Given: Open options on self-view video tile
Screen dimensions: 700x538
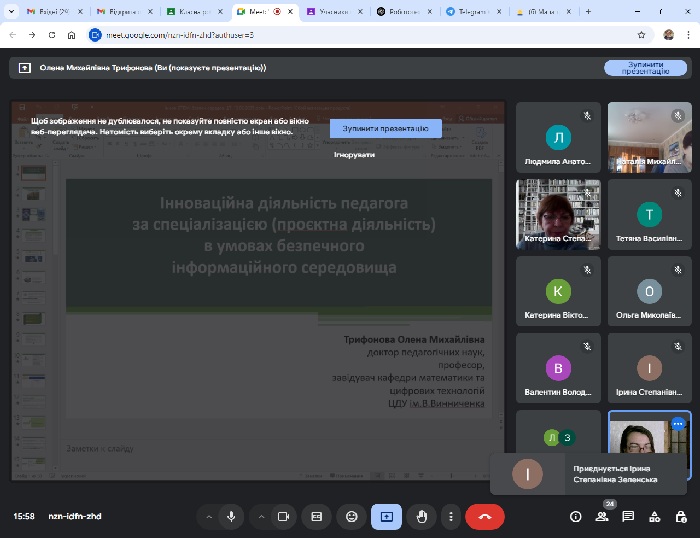Looking at the screenshot, I should click(678, 423).
